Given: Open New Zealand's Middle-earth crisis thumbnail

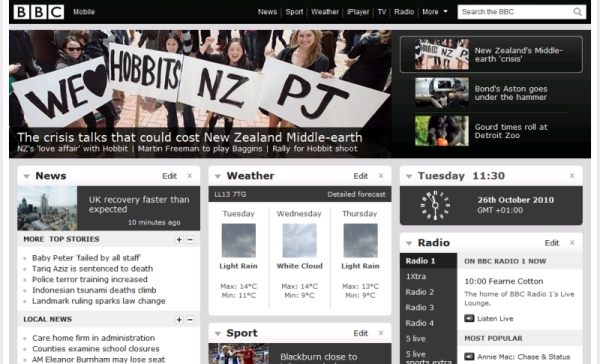Looking at the screenshot, I should [x=442, y=54].
